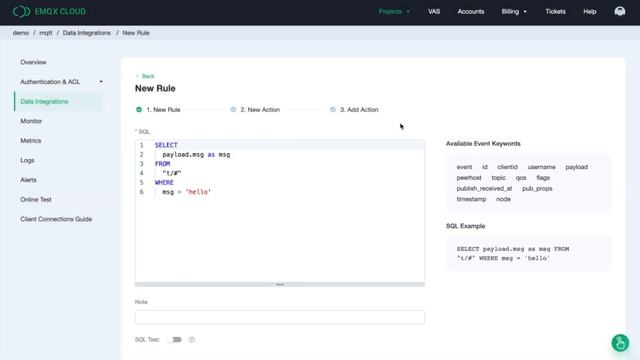Click the step 3 Add Action circle icon

[333, 109]
